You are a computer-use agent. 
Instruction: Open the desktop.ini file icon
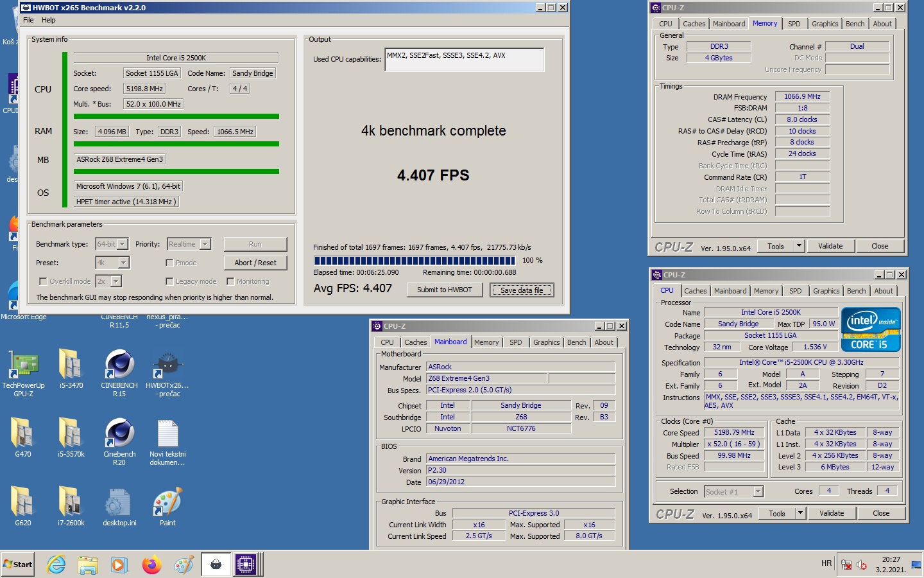(x=119, y=507)
